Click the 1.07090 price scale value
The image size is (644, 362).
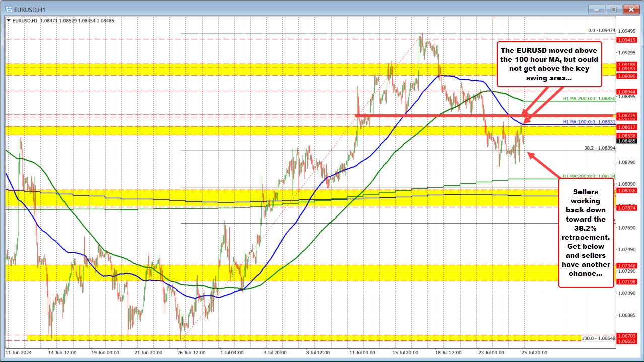click(x=627, y=293)
